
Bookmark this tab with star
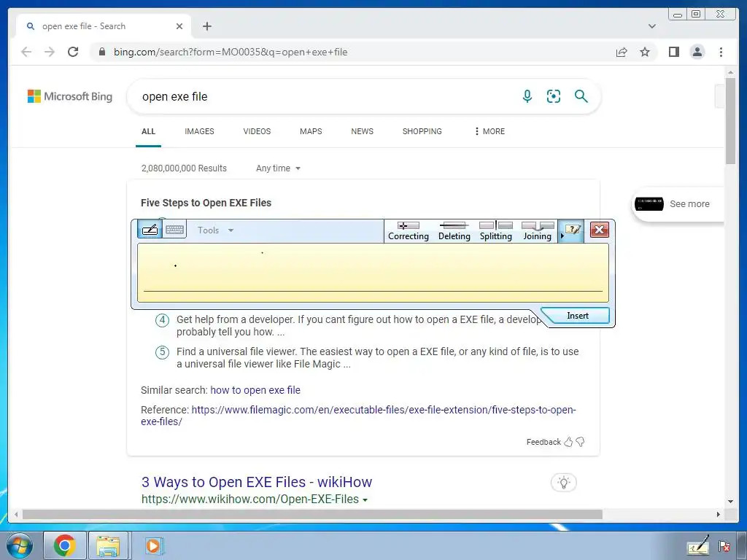[x=645, y=52]
